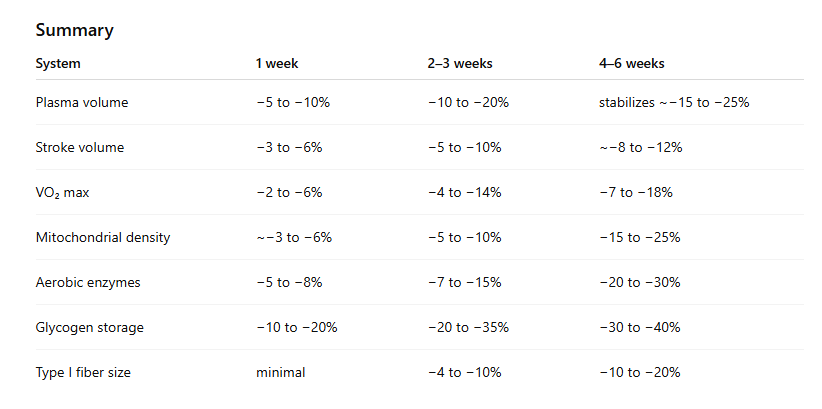Select the Mitochondrial density row label
This screenshot has height=409, width=822.
[103, 237]
